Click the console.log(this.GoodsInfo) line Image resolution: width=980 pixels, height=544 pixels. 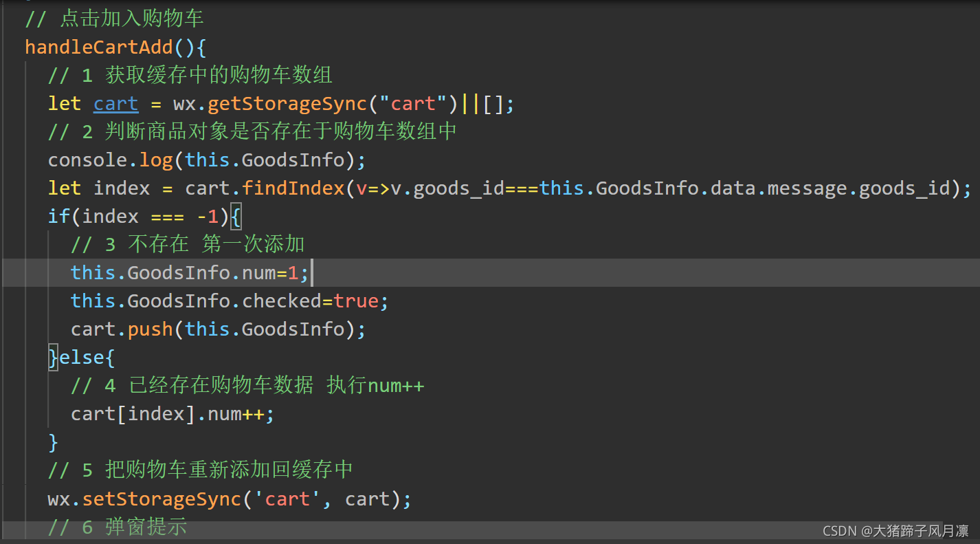pos(207,160)
